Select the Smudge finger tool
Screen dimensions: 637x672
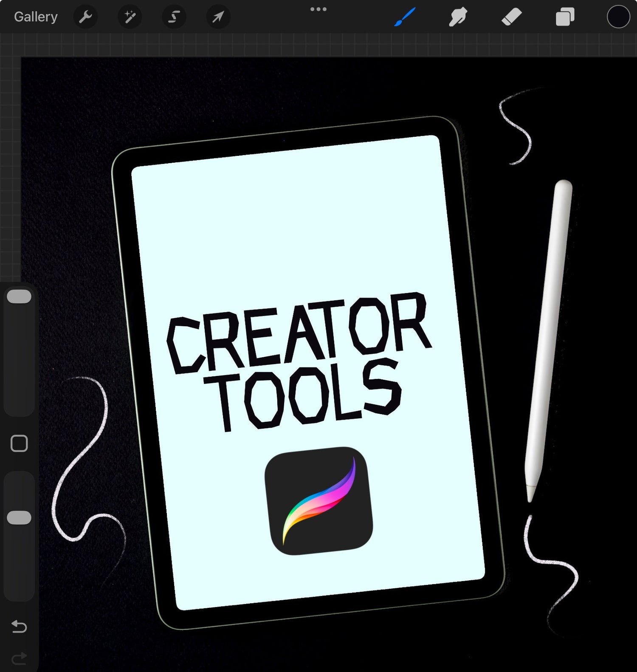[x=458, y=17]
